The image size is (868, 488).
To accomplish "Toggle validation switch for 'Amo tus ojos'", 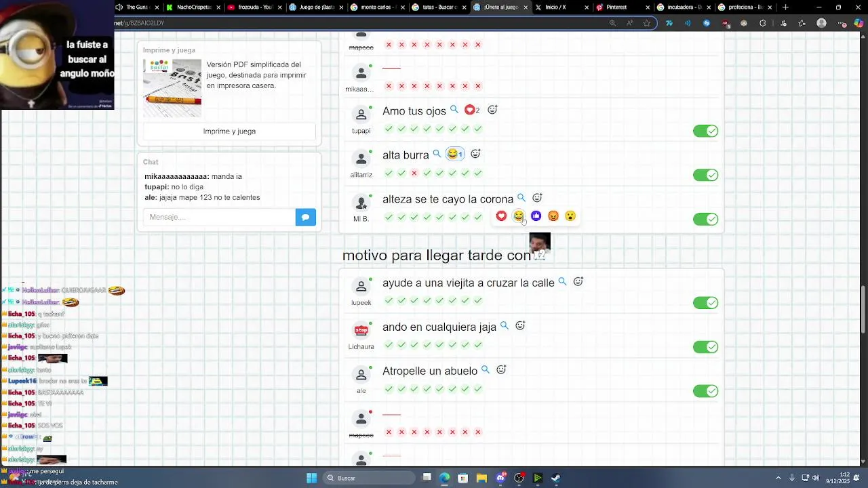I will coord(705,131).
